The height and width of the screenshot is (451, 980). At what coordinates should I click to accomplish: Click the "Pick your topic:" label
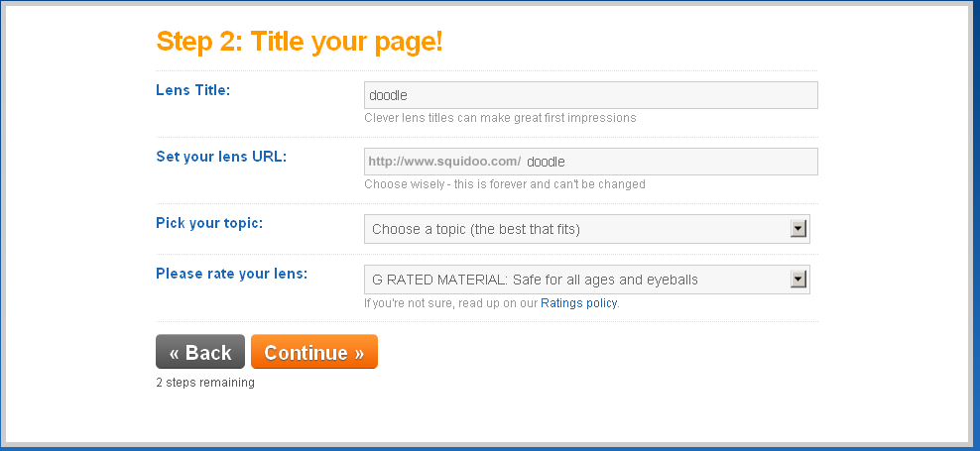click(209, 222)
